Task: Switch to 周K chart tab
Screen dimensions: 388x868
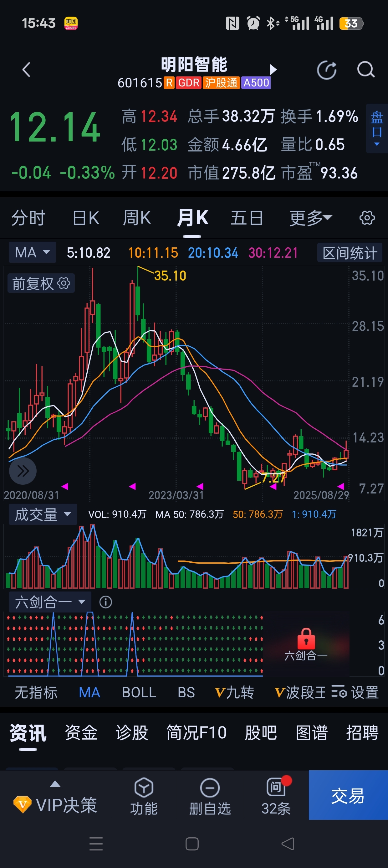Action: (x=137, y=218)
